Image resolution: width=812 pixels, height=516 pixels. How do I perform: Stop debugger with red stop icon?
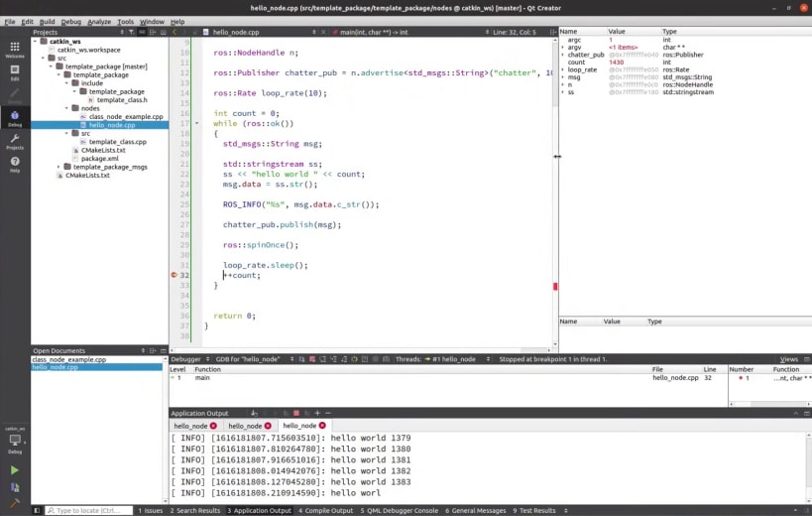pos(312,359)
